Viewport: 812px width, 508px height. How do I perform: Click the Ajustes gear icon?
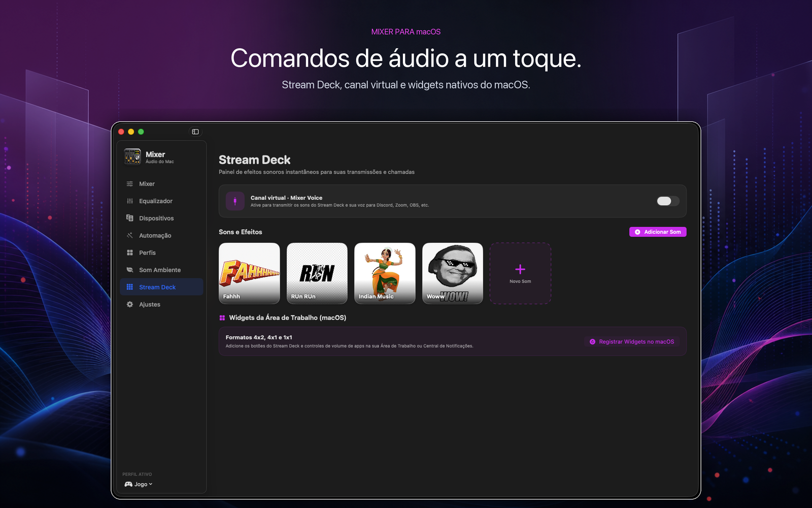click(130, 304)
